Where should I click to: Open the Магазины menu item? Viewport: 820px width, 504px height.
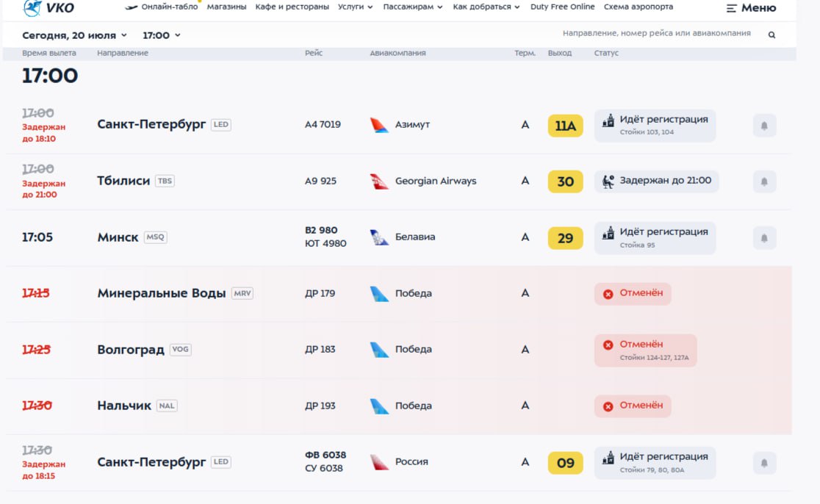point(226,7)
